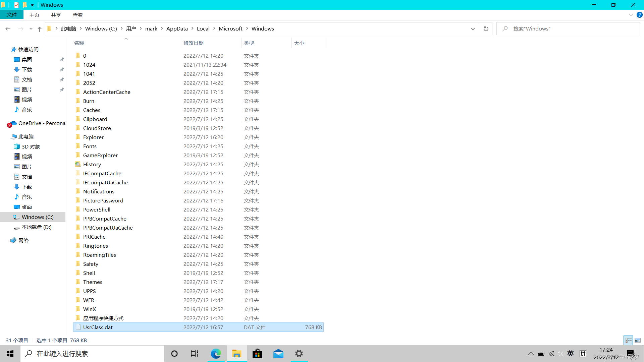
Task: Open the Help question mark icon
Action: coord(639,15)
